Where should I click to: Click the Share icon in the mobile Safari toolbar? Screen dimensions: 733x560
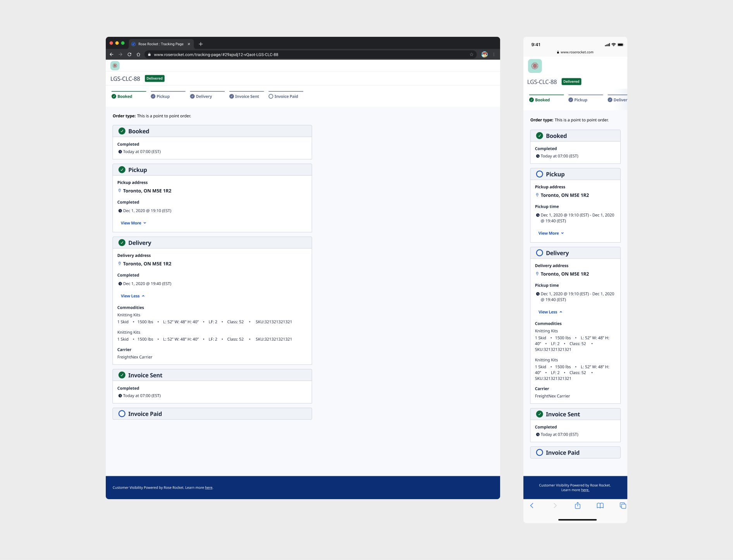point(578,505)
